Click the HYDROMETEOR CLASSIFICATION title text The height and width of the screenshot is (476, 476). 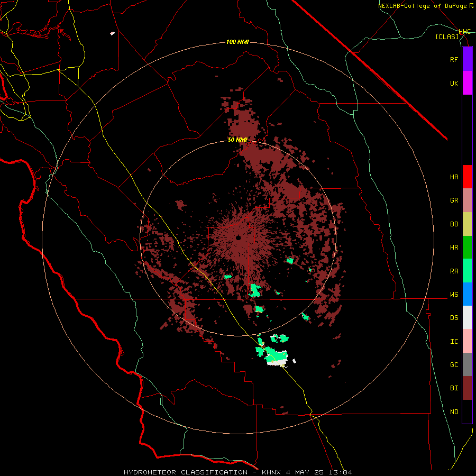tap(186, 472)
